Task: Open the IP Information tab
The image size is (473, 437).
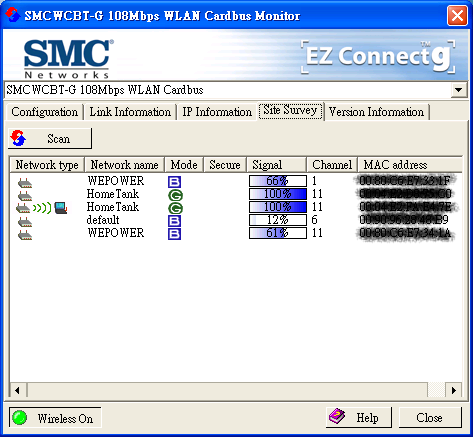Action: pos(217,112)
